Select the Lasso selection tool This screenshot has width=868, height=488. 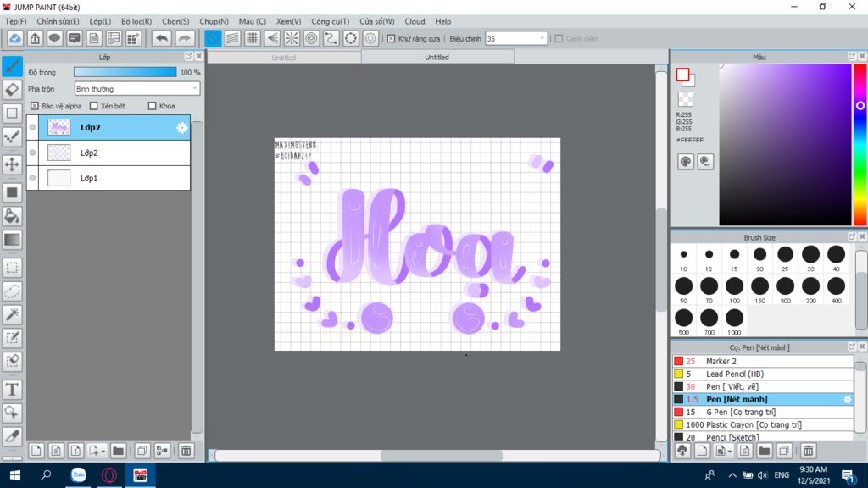point(12,291)
